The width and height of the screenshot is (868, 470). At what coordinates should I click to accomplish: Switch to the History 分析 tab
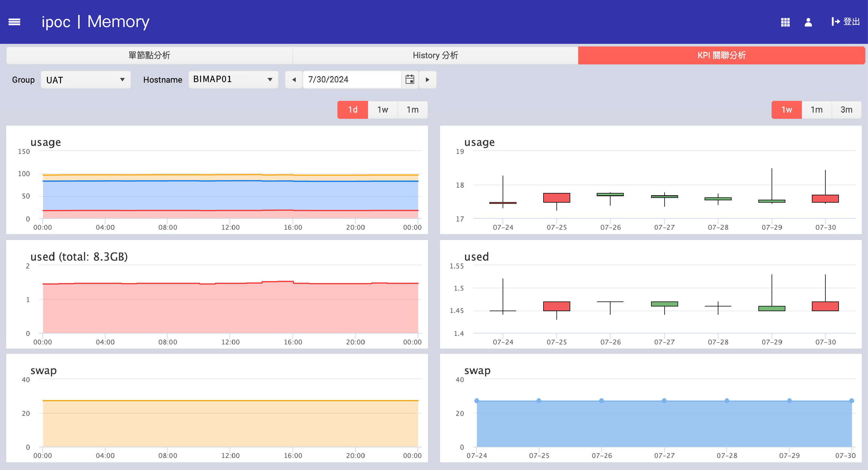(435, 55)
